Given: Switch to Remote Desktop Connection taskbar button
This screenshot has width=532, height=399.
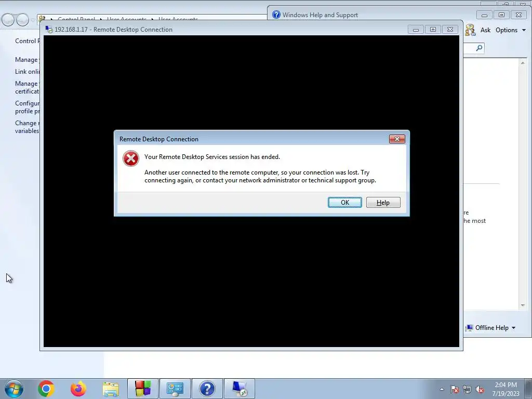Looking at the screenshot, I should pyautogui.click(x=240, y=389).
